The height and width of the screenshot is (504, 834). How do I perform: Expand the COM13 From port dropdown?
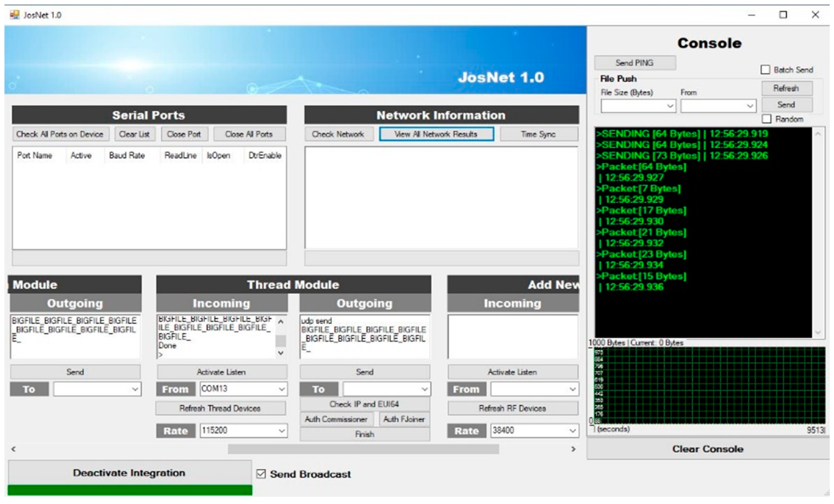(x=281, y=389)
